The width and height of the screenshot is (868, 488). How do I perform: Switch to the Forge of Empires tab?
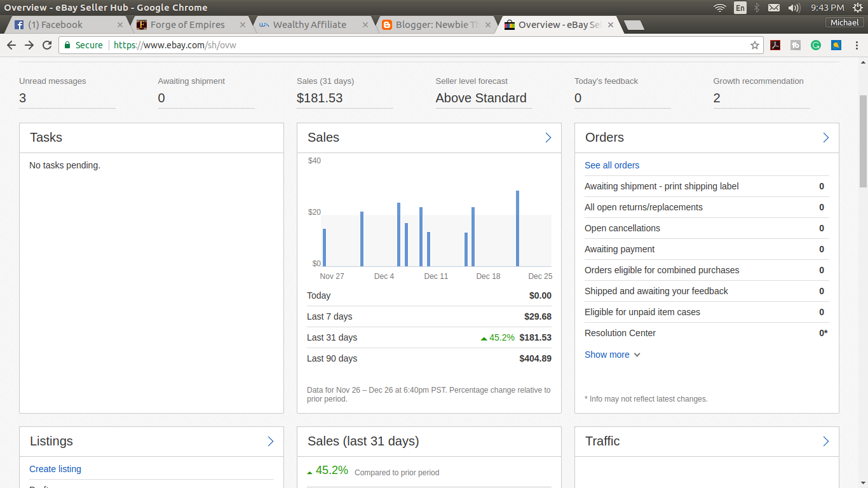(190, 25)
